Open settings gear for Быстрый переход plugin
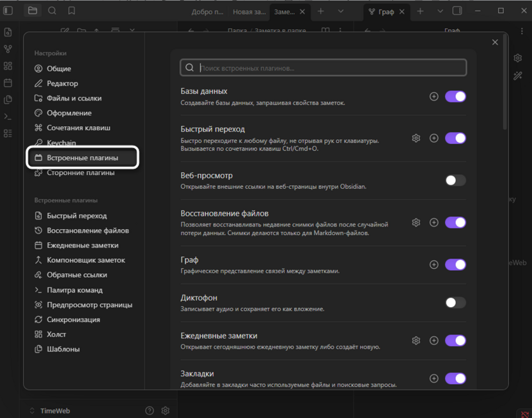The width and height of the screenshot is (532, 418). [416, 138]
